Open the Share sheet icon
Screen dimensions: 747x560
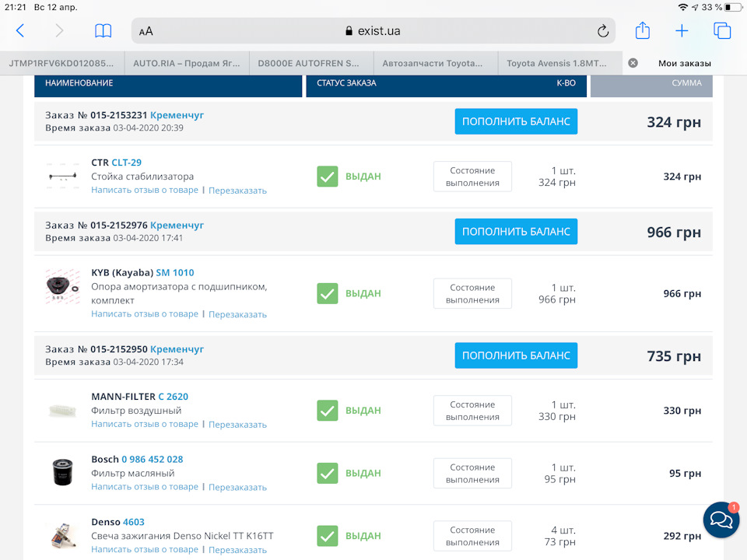(643, 30)
